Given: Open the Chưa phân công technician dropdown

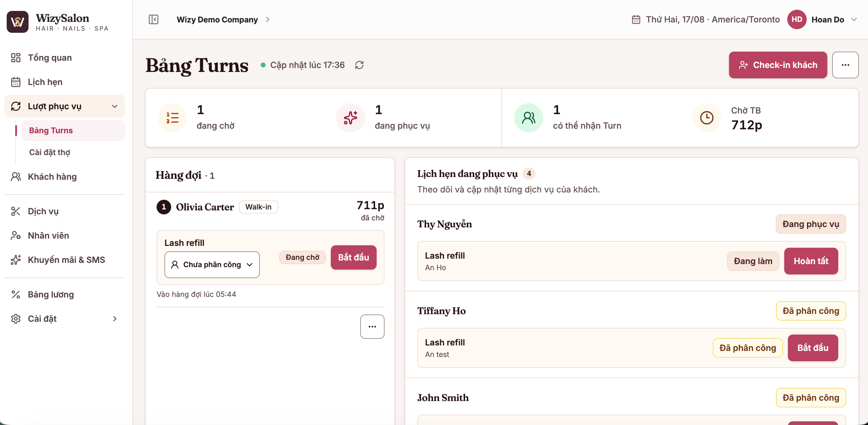Looking at the screenshot, I should tap(212, 265).
